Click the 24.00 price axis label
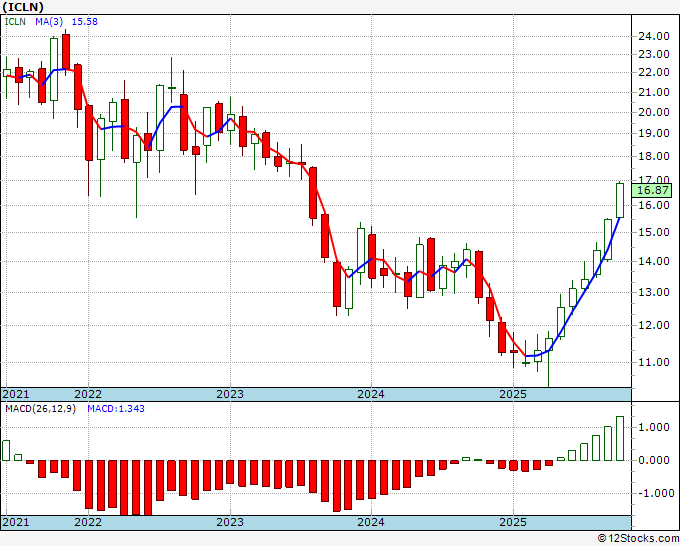 pyautogui.click(x=654, y=36)
